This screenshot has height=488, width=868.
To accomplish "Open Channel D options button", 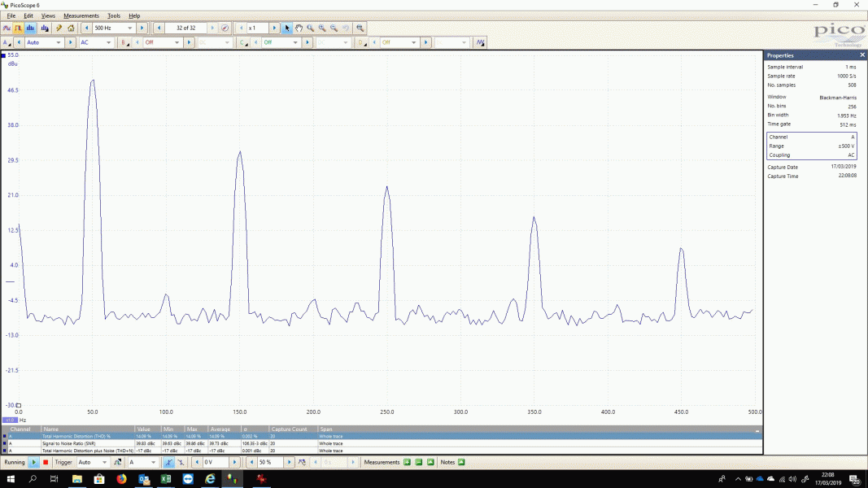I will (x=362, y=42).
